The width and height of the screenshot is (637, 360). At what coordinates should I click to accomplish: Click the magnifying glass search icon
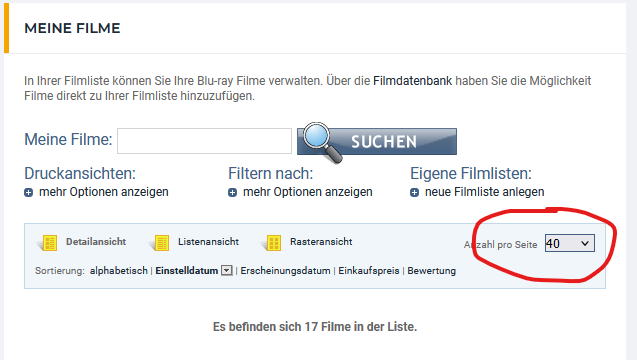(323, 142)
